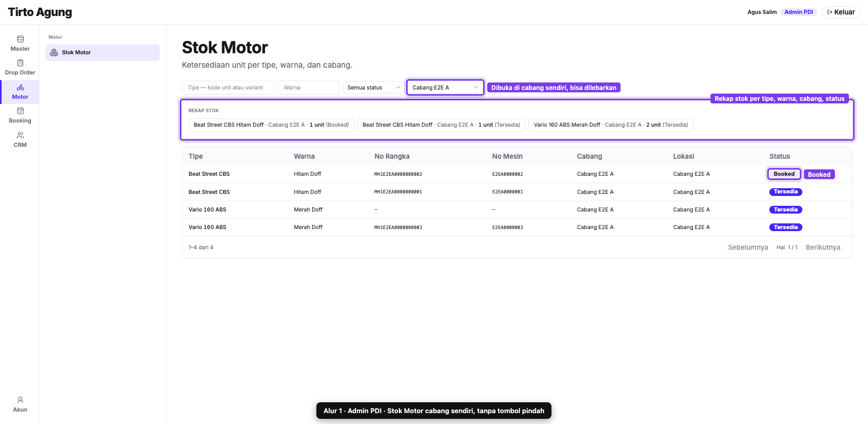Go to Sebelumnya previous page

point(748,247)
